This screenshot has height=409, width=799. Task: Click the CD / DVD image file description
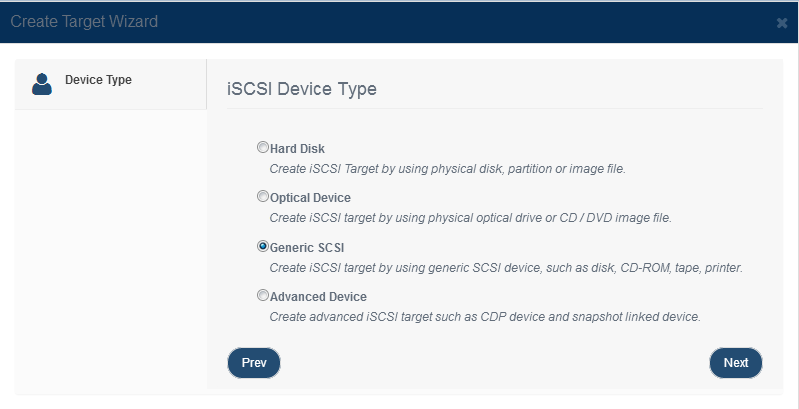470,218
